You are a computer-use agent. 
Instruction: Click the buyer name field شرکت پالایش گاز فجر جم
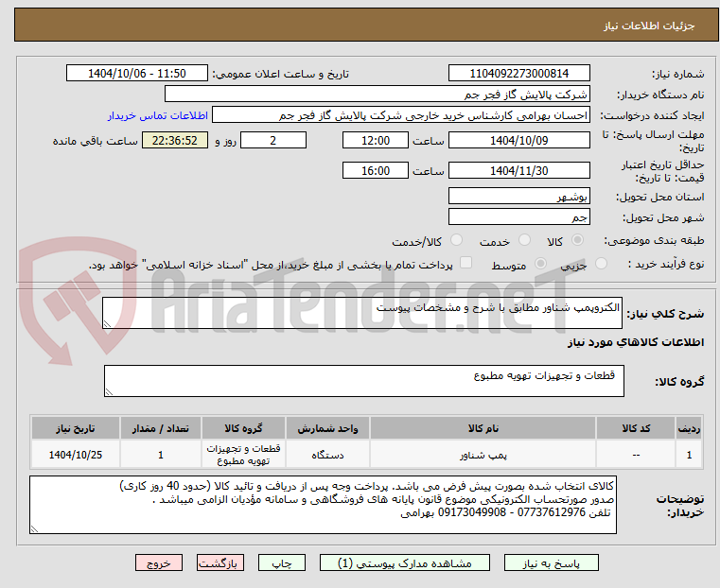point(378,95)
